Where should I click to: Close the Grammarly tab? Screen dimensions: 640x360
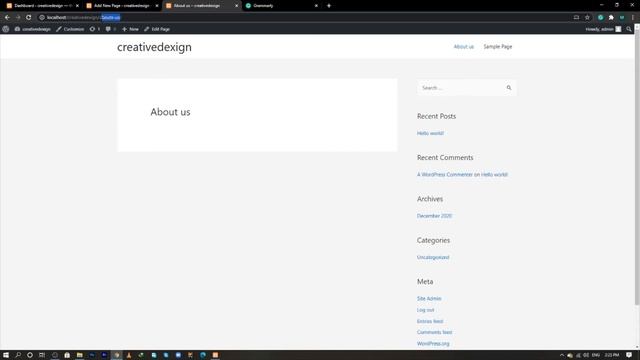click(x=316, y=6)
